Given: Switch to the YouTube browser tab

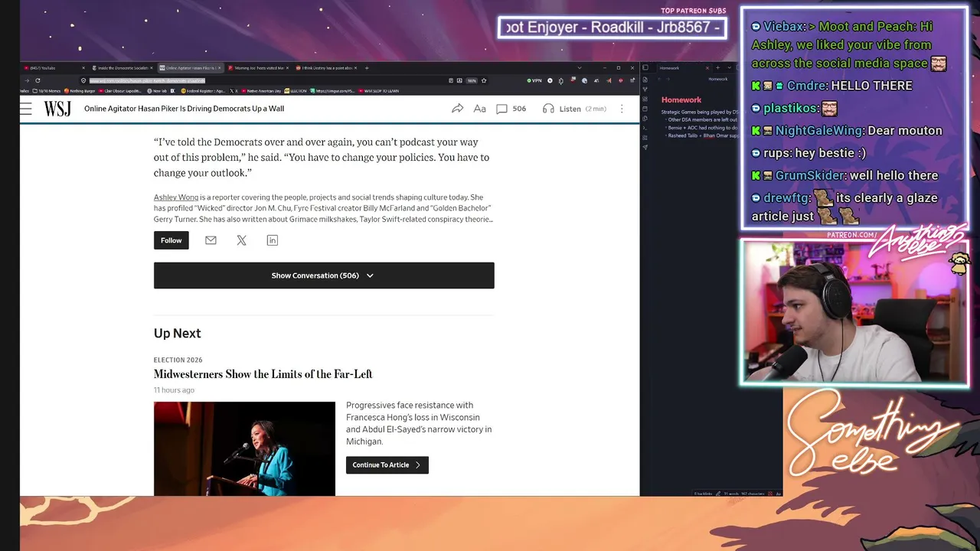Looking at the screenshot, I should pos(54,68).
